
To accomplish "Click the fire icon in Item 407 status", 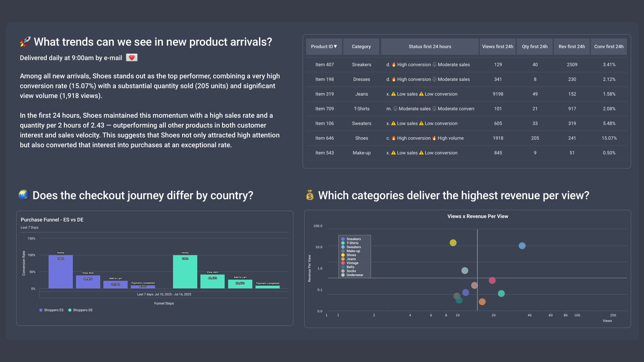I will click(x=394, y=64).
